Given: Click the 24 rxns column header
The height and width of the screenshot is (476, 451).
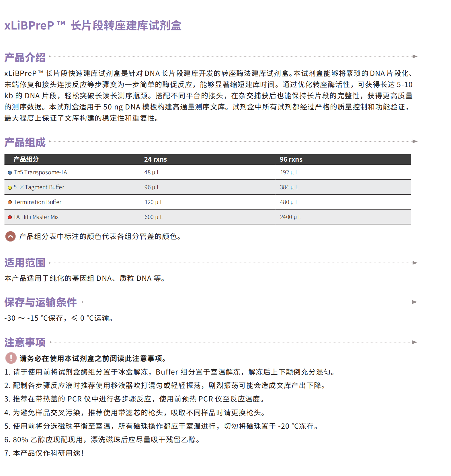Looking at the screenshot, I should pos(155,159).
